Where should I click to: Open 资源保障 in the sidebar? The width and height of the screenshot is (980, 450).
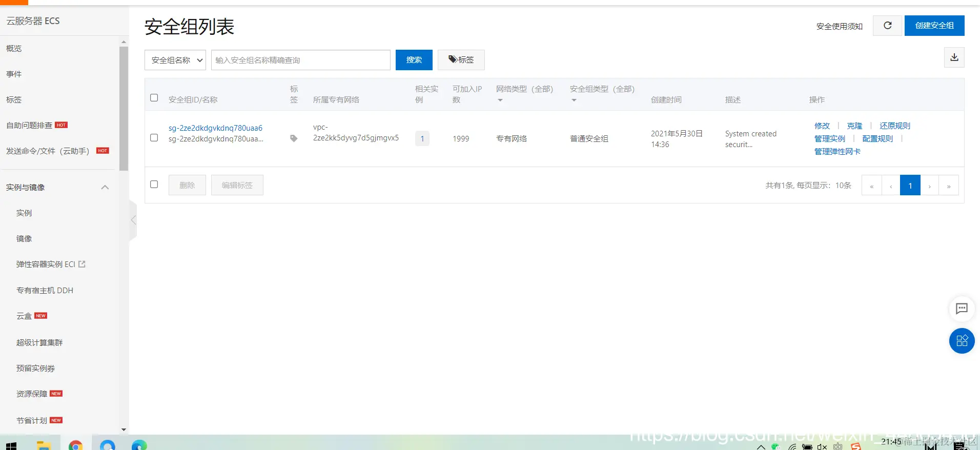point(32,394)
